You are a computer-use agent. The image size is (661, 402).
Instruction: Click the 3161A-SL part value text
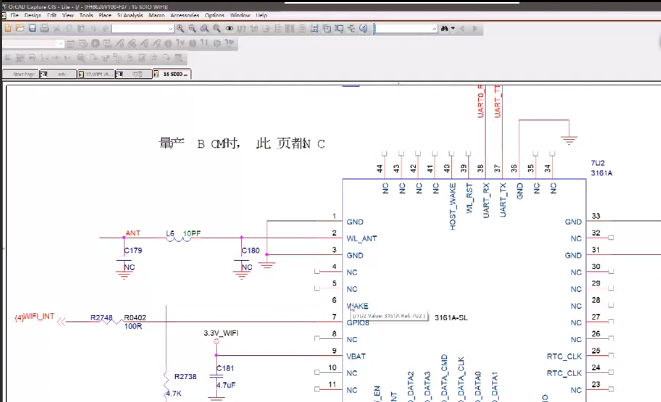pyautogui.click(x=451, y=317)
